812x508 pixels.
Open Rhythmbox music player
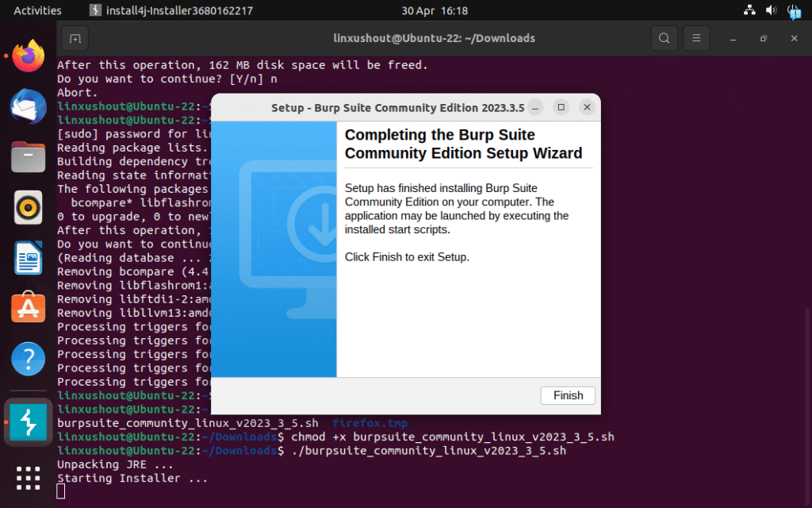point(29,207)
